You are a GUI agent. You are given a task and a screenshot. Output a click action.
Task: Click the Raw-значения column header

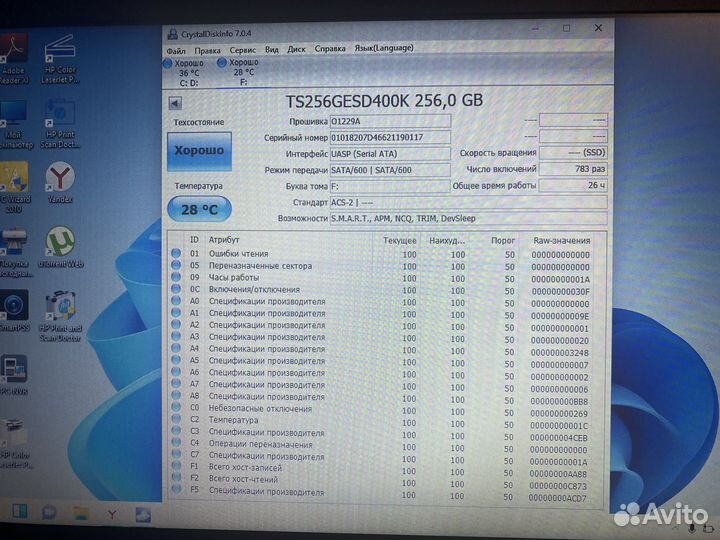click(562, 241)
